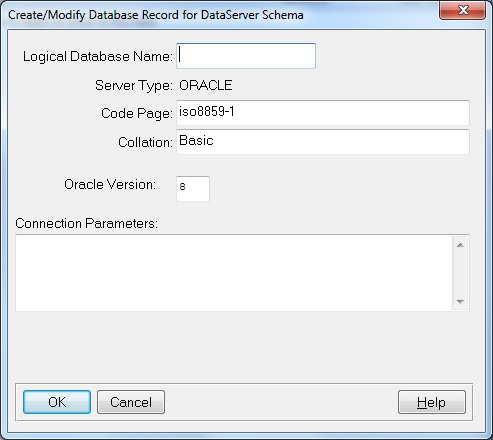Open Help for this dialog
This screenshot has height=440, width=493.
pos(432,402)
